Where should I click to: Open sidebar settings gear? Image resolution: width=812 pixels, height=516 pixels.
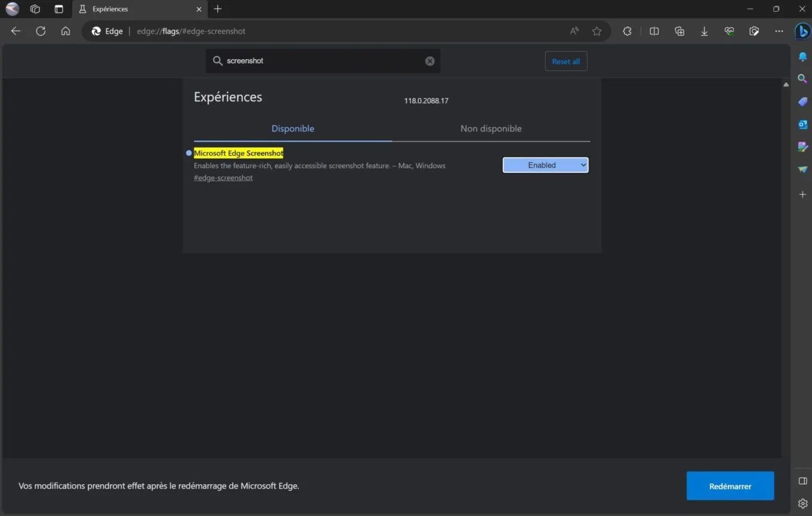coord(803,504)
